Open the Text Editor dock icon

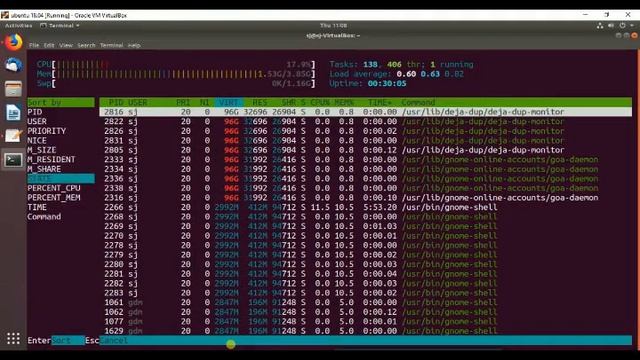coord(13,136)
